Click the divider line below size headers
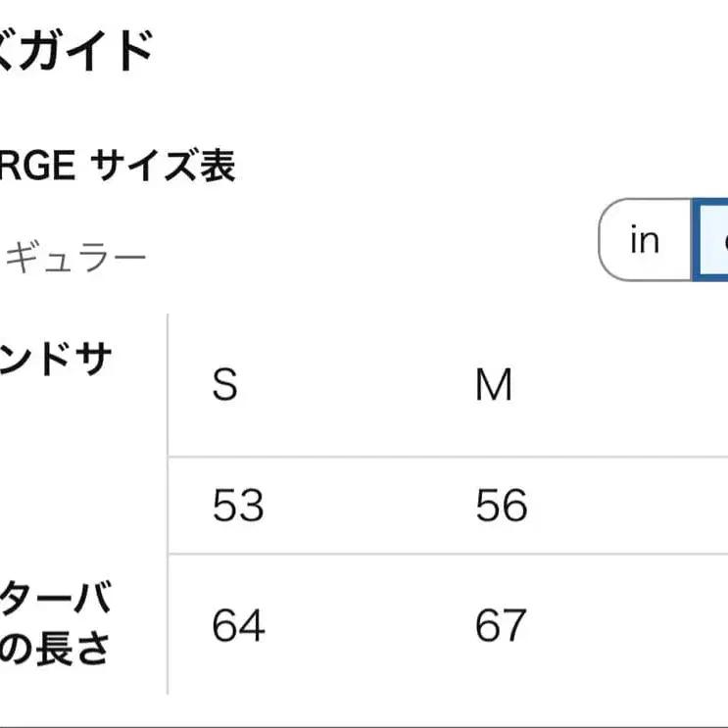Screen dimensions: 728x728 click(448, 457)
